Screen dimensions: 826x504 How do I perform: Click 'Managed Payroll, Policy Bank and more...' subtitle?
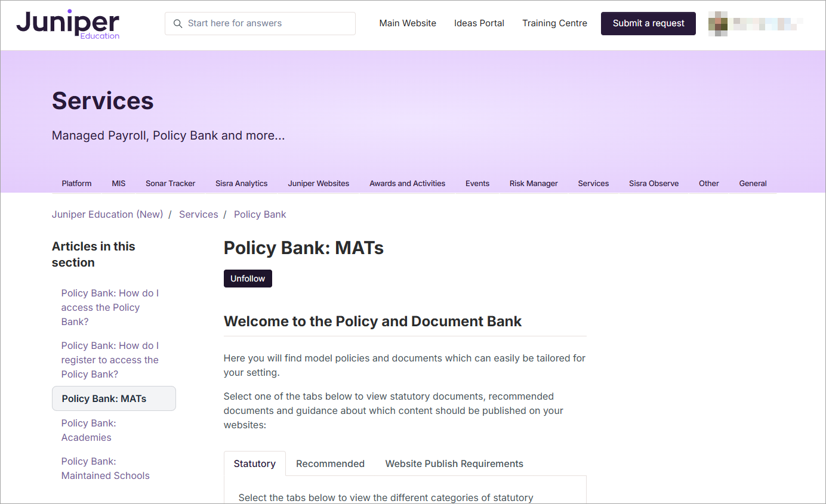point(168,135)
